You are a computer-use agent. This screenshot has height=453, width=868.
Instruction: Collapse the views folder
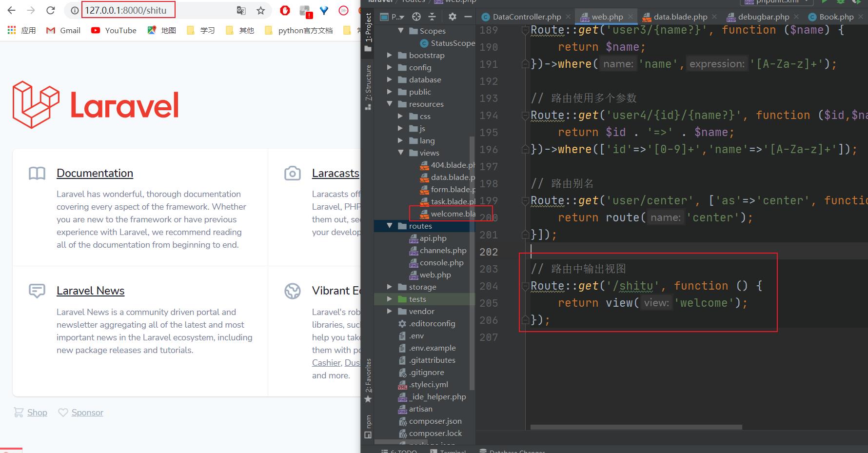point(401,153)
